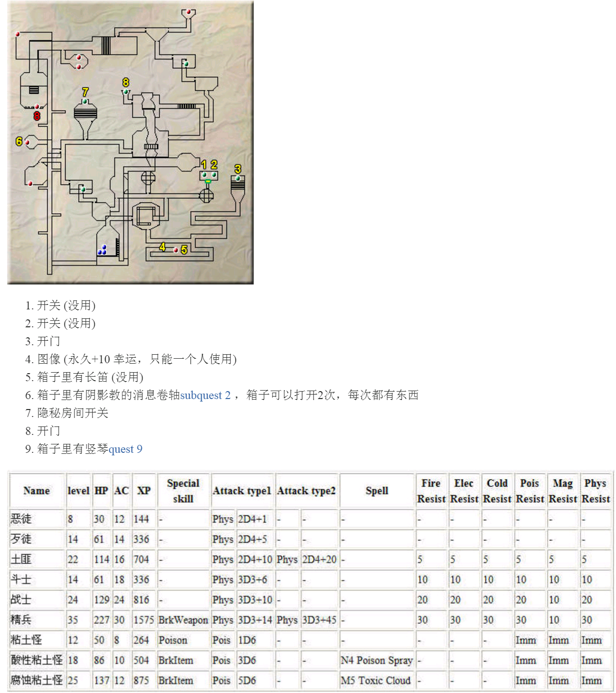Click red marker 8 on the map
Viewport: 616px width, 693px height.
(x=37, y=116)
